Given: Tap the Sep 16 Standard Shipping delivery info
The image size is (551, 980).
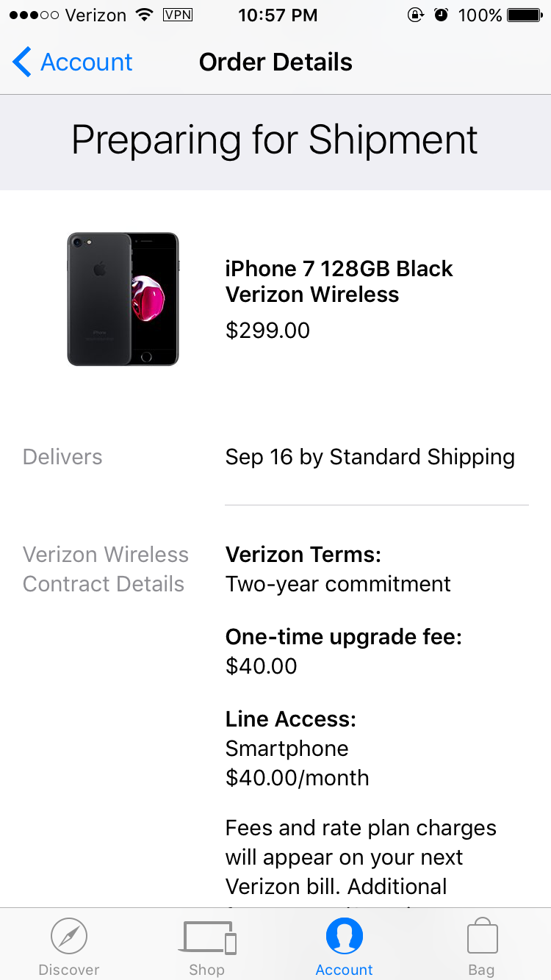Looking at the screenshot, I should point(370,457).
